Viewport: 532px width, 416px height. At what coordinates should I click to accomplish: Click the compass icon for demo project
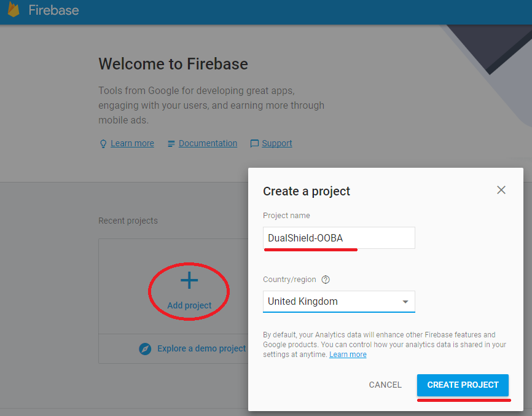[145, 349]
